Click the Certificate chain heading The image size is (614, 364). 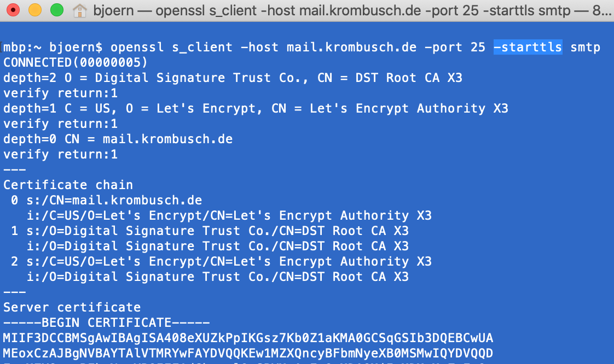pos(68,185)
